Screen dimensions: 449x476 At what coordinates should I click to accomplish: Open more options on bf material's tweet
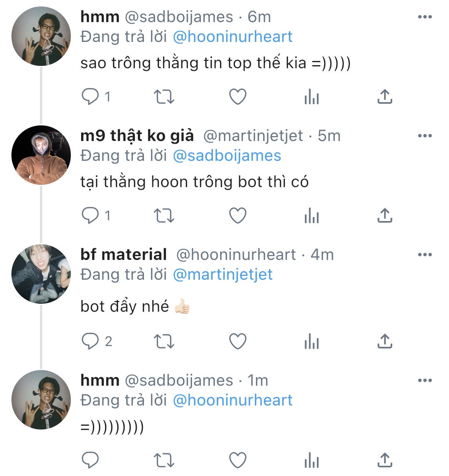point(425,255)
